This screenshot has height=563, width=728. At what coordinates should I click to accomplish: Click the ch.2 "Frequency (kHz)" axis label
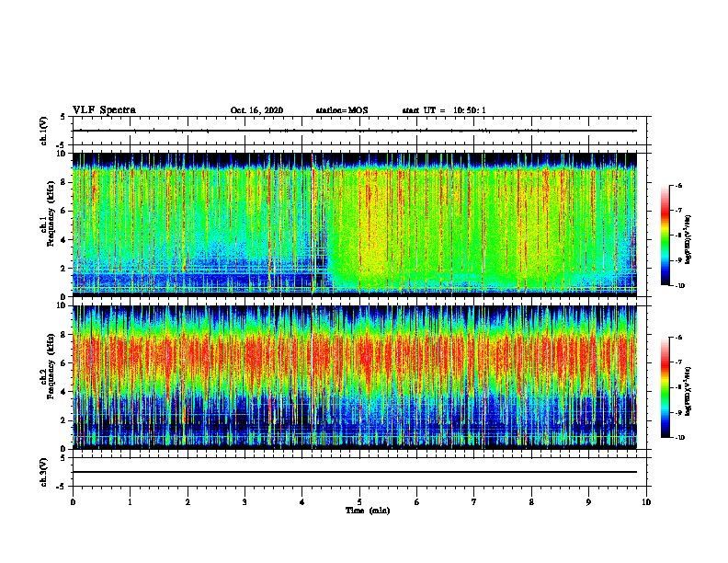[x=51, y=366]
